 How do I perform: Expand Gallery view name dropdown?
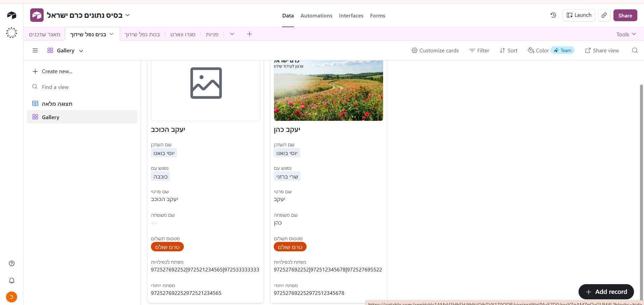pyautogui.click(x=66, y=50)
